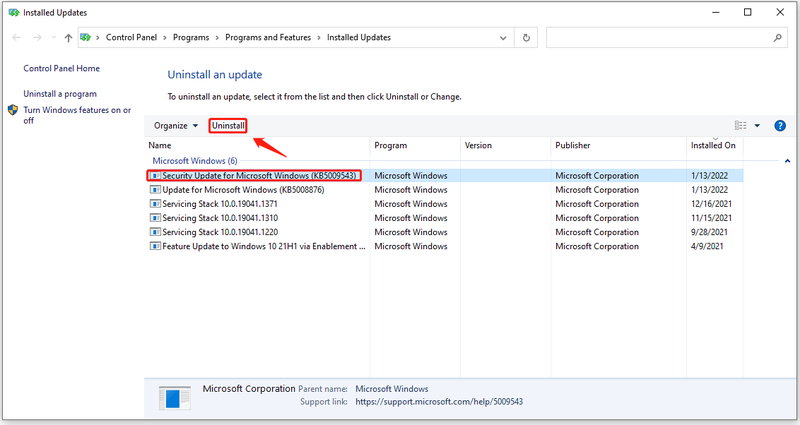Click the Uninstall a program link
Viewport: 800px width, 425px height.
click(x=60, y=94)
